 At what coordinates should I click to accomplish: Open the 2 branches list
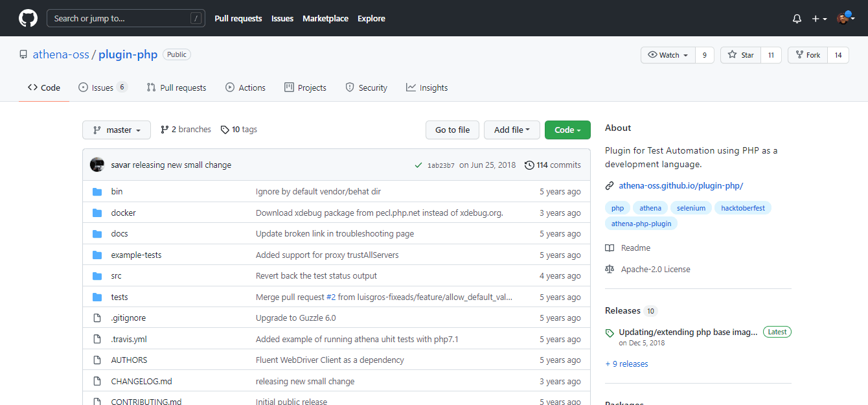tap(186, 130)
